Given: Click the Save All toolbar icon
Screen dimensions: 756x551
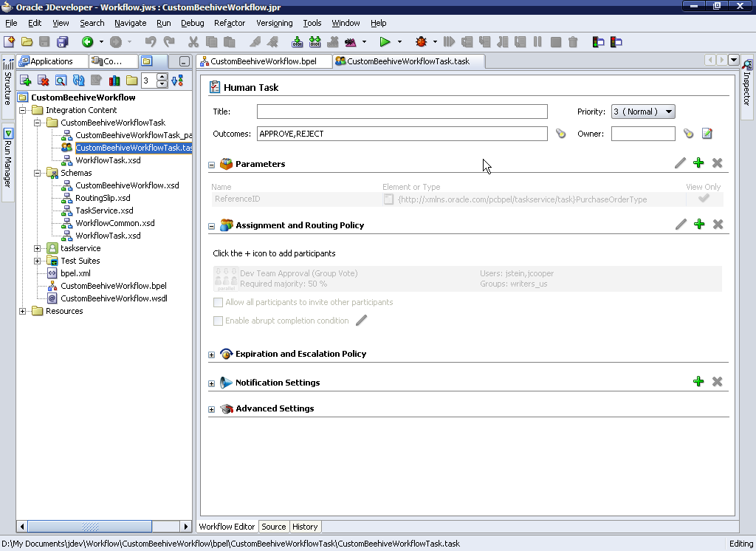Looking at the screenshot, I should pos(63,42).
